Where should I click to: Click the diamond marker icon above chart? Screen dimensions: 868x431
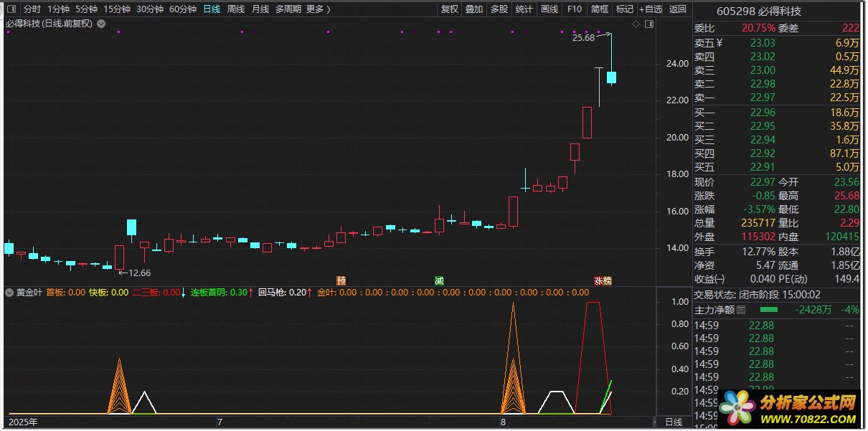pos(636,24)
